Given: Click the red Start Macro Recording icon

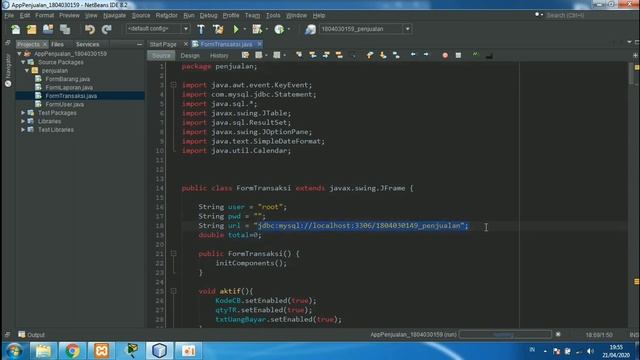Looking at the screenshot, I should [x=445, y=55].
